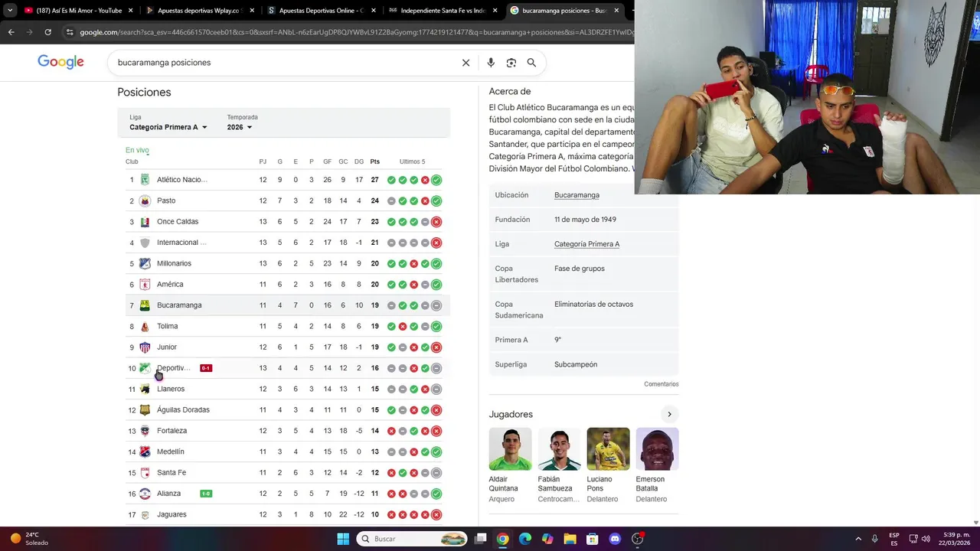
Task: Click Pasto team crest
Action: pos(145,201)
